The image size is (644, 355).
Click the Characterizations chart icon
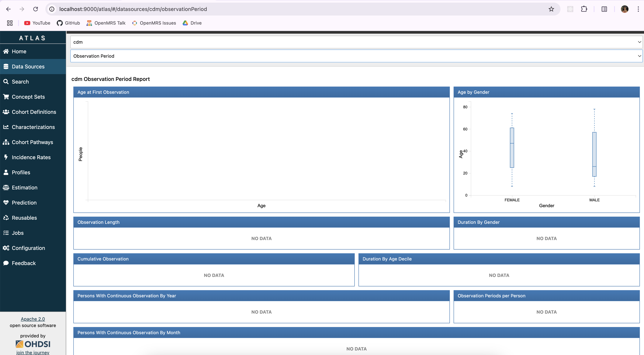(x=6, y=127)
